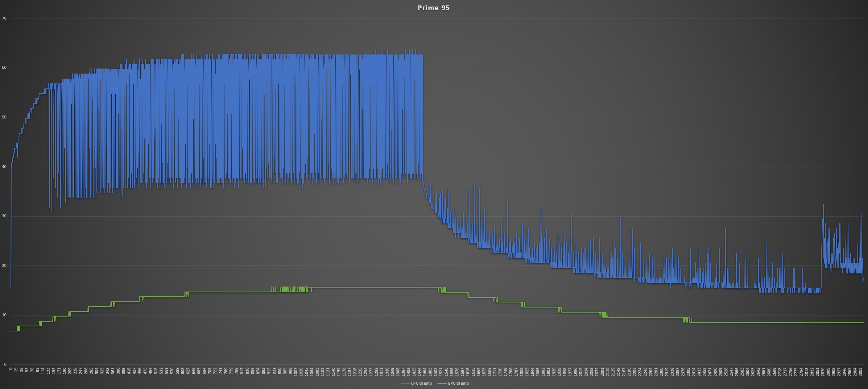This screenshot has width=868, height=389.
Task: Select the 2508 tick label on the x-axis
Action: (720, 372)
